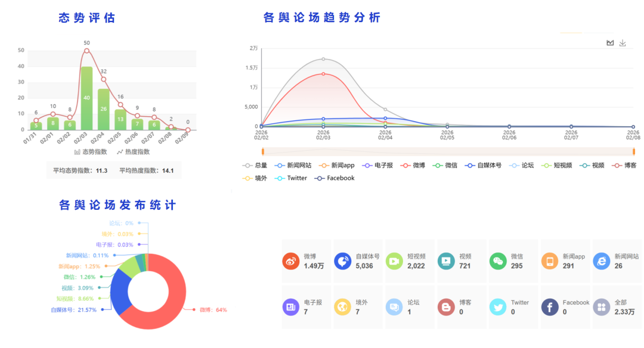Click the 各舆论场趋势分析 heading

tap(321, 18)
